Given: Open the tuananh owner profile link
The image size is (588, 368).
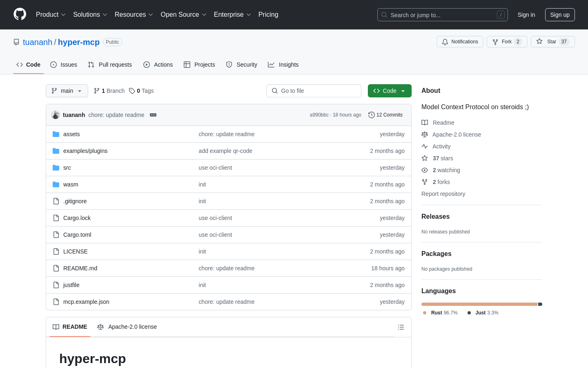Looking at the screenshot, I should coord(38,42).
